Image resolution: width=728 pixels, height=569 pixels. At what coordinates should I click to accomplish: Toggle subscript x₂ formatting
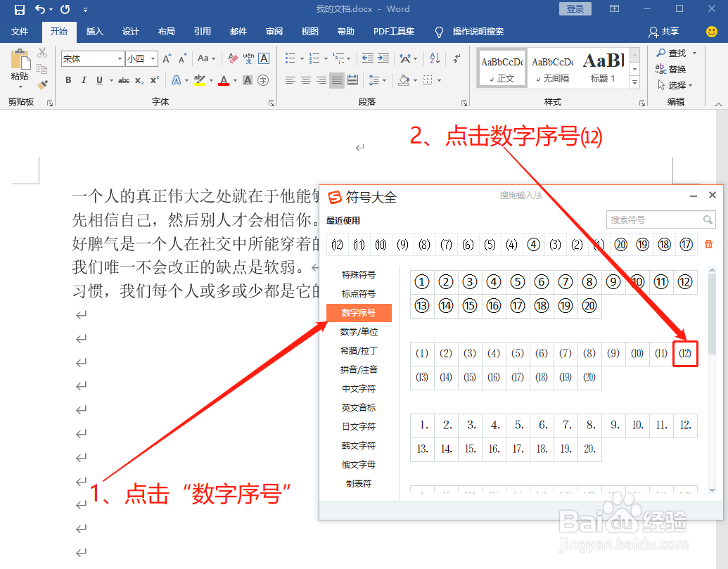pos(139,80)
